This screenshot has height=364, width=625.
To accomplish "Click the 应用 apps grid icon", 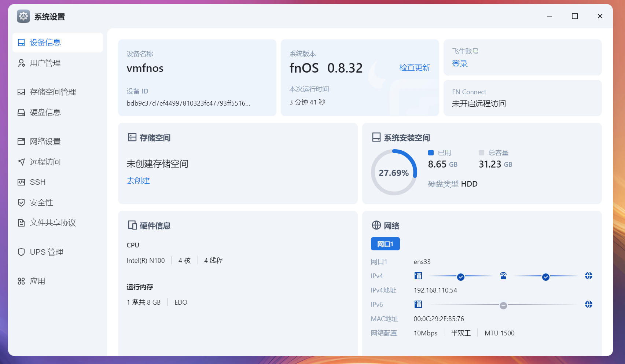I will click(21, 281).
